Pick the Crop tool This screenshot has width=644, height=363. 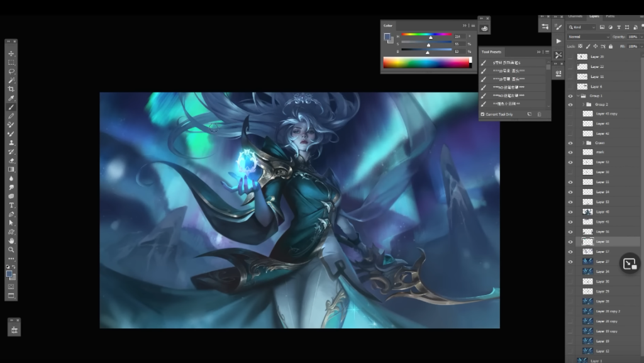pos(11,89)
